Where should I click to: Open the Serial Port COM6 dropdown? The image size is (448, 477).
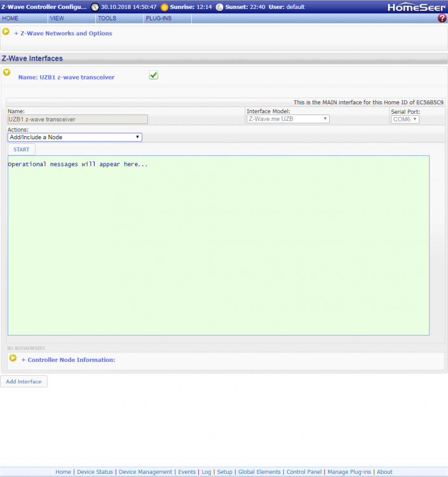pyautogui.click(x=405, y=119)
